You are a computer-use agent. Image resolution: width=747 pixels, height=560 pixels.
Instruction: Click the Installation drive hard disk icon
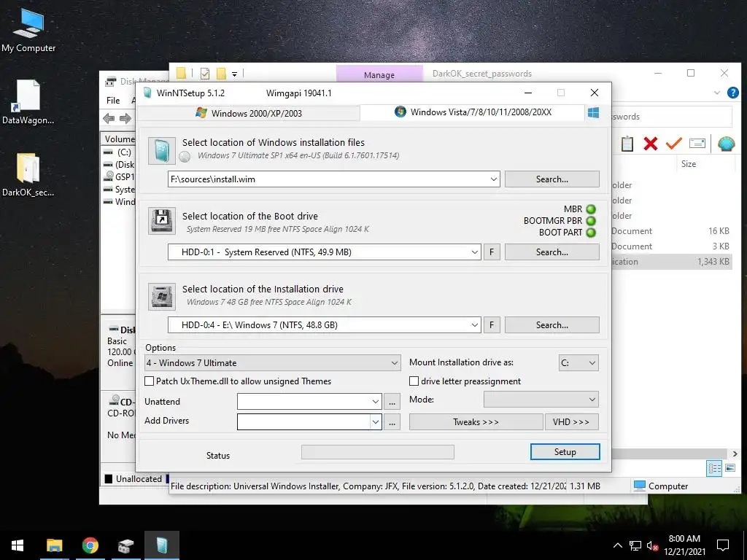161,296
